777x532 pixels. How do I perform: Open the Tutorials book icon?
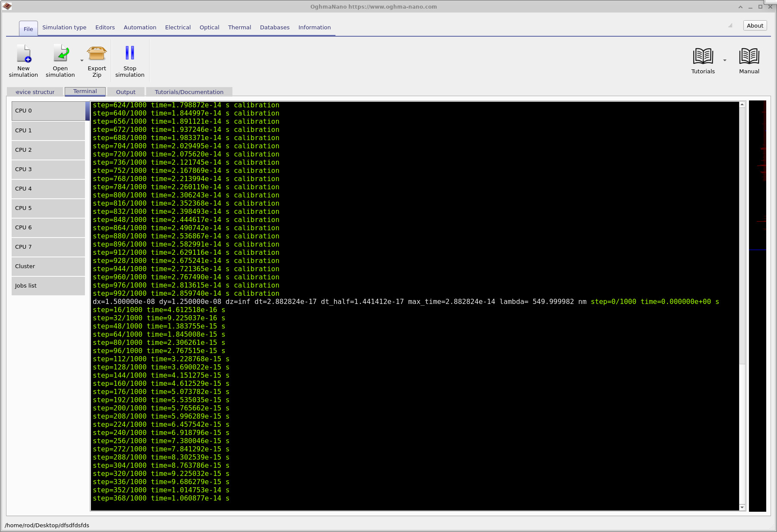tap(703, 56)
